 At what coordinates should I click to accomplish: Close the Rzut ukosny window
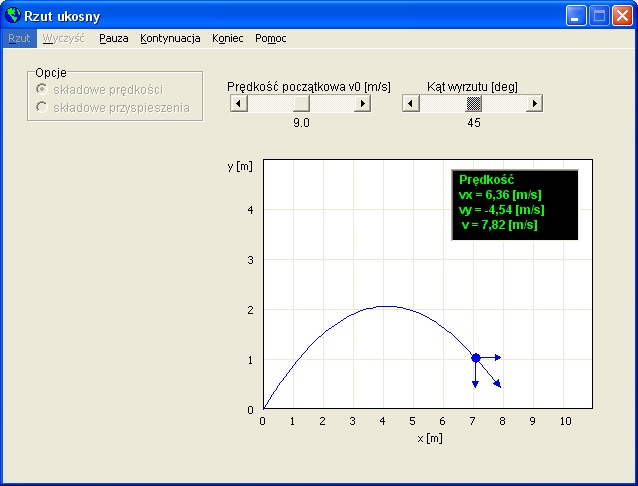(x=621, y=16)
